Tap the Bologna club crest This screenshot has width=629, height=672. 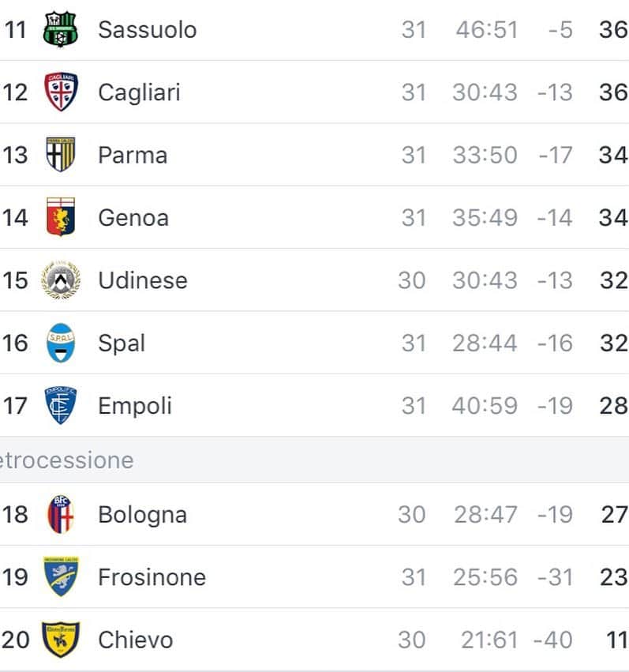click(x=60, y=514)
